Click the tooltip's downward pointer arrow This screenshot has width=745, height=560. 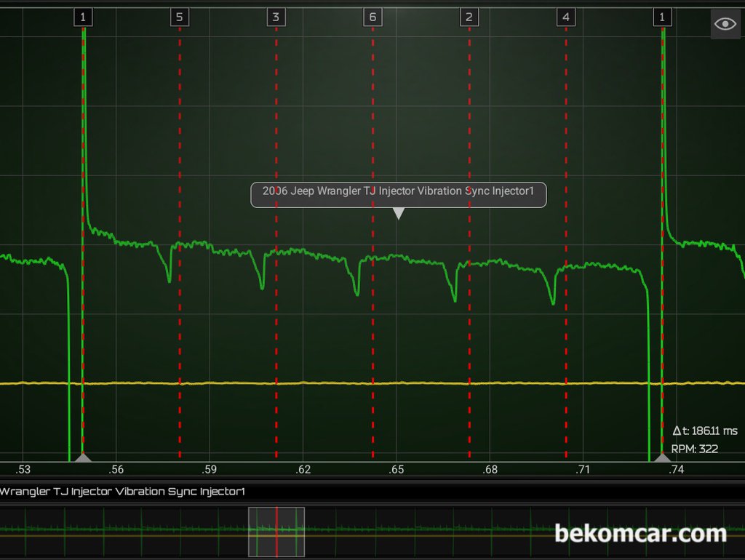click(398, 213)
